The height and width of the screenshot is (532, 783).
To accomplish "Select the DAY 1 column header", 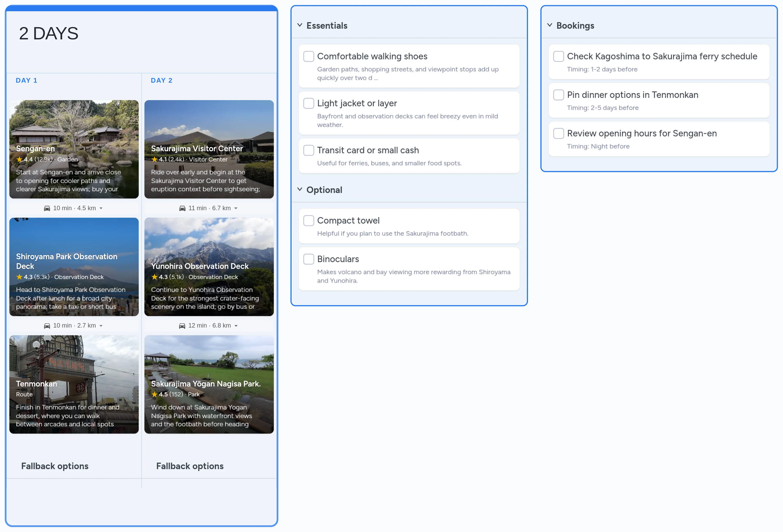I will (26, 81).
